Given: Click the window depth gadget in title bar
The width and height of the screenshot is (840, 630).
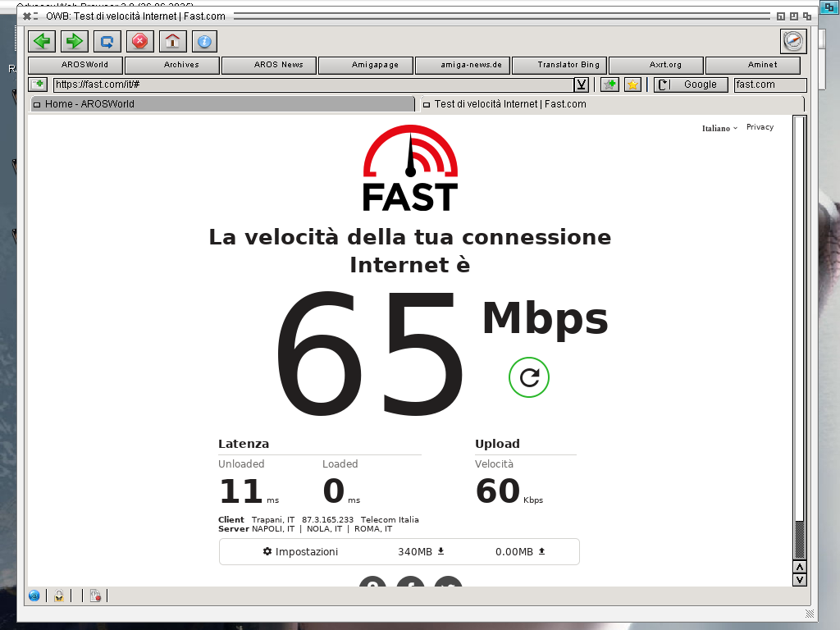Looking at the screenshot, I should click(x=807, y=16).
